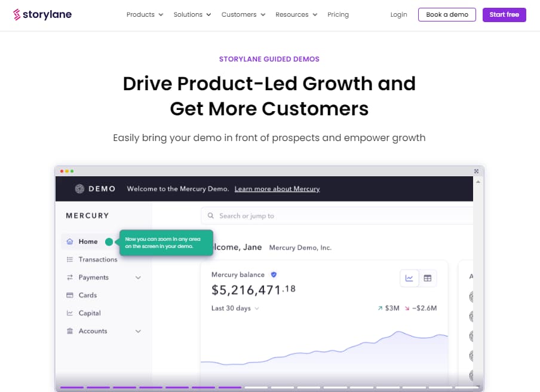
Task: Expand the Payments chevron
Action: tap(138, 278)
